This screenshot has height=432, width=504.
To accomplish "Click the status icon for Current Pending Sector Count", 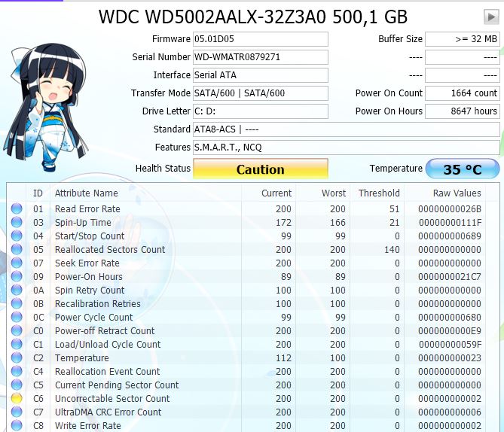I will point(17,385).
